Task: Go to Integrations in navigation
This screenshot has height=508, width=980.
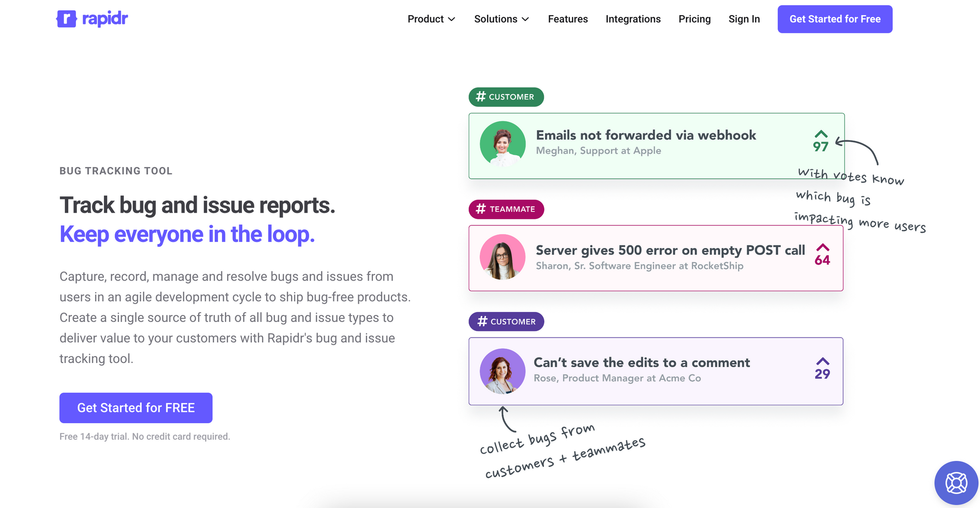Action: point(633,19)
